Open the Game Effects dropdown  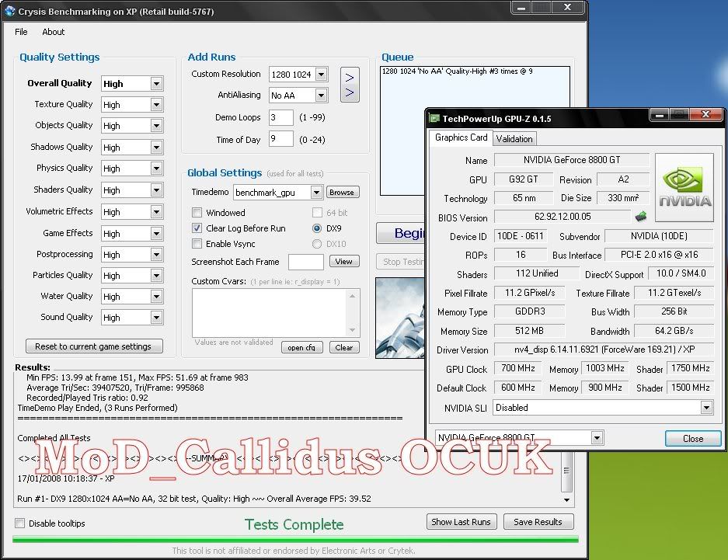156,233
